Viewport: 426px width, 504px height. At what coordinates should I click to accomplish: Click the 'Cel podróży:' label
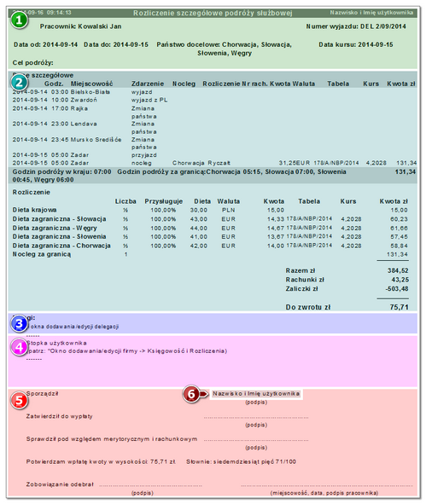point(32,62)
